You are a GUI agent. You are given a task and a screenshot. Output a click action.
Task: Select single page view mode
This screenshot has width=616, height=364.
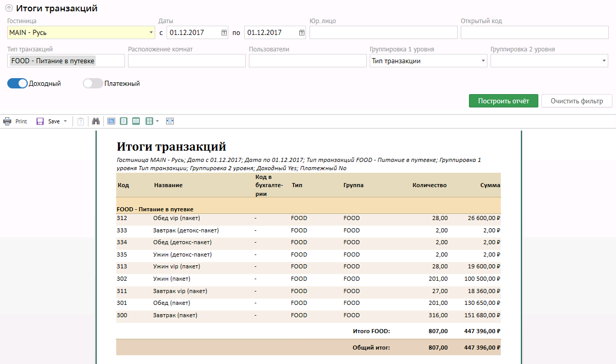(x=123, y=121)
